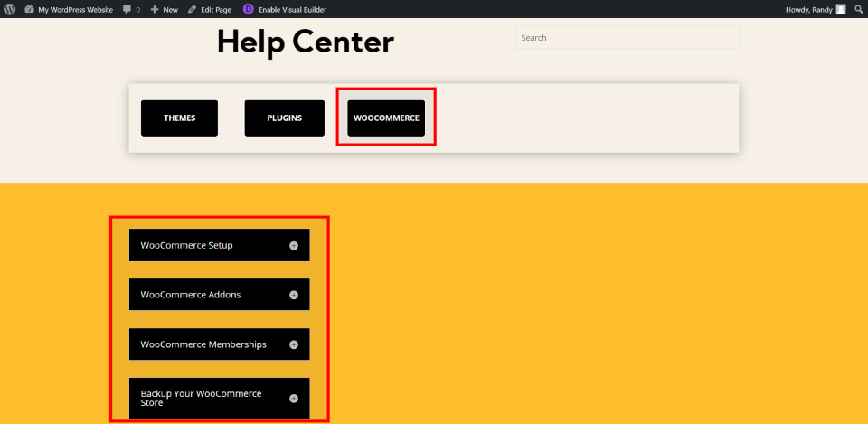The width and height of the screenshot is (868, 424).
Task: Click Randy's user avatar icon
Action: tap(841, 9)
